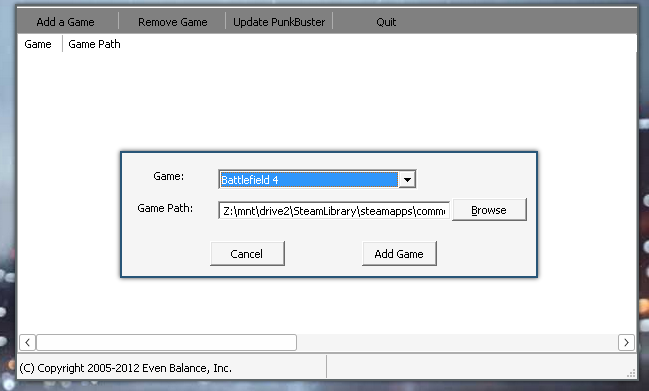Browse for the game folder

pyautogui.click(x=489, y=210)
